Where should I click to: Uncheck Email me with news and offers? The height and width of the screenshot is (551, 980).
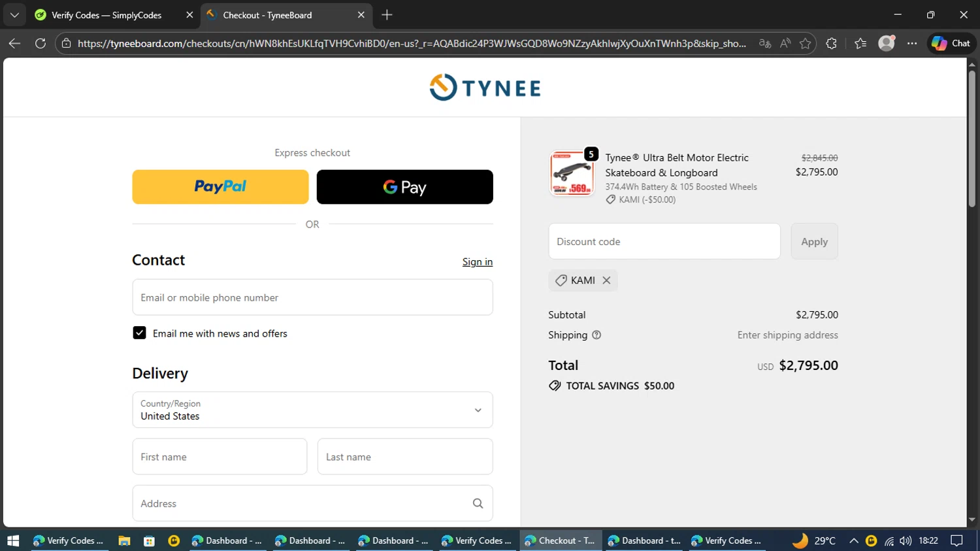(139, 333)
